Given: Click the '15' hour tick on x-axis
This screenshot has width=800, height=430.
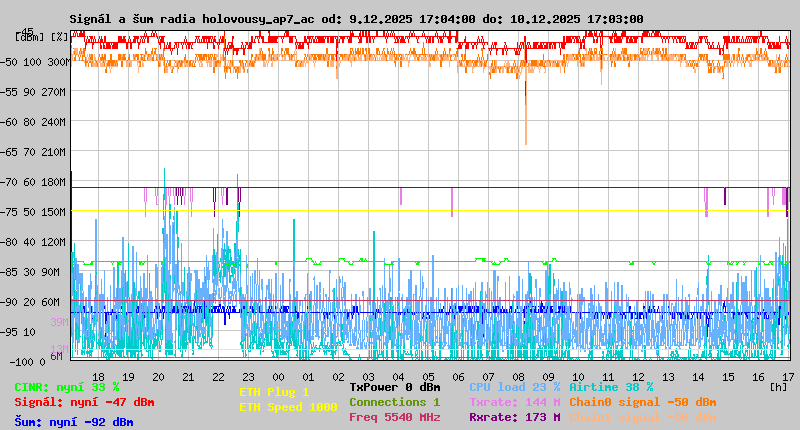Looking at the screenshot, I should 728,377.
